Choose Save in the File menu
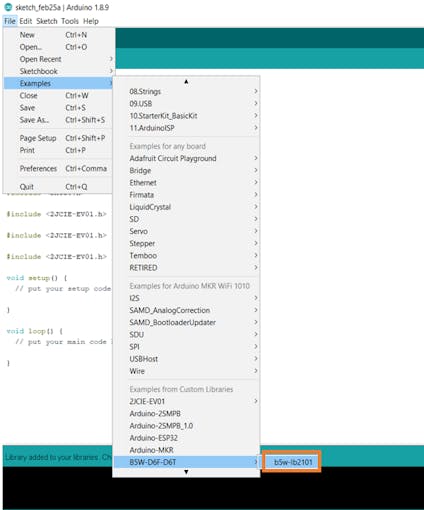Image resolution: width=424 pixels, height=510 pixels. coord(58,108)
